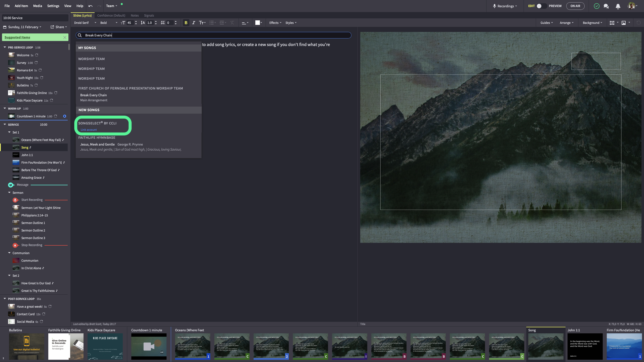Toggle italic text formatting
The height and width of the screenshot is (362, 644).
pos(193,23)
